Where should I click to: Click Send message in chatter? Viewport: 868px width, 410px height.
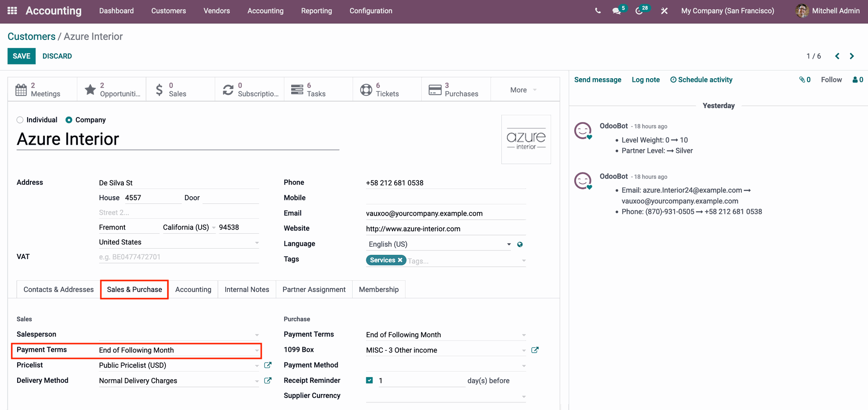(598, 80)
